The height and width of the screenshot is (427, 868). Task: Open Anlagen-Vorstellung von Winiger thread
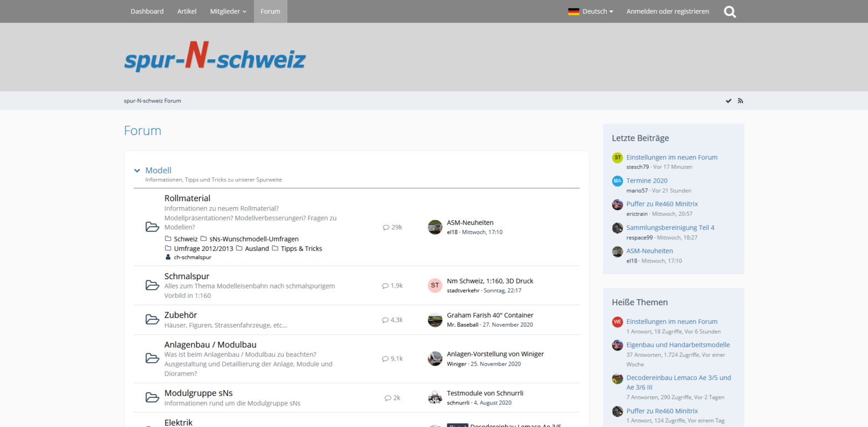495,354
